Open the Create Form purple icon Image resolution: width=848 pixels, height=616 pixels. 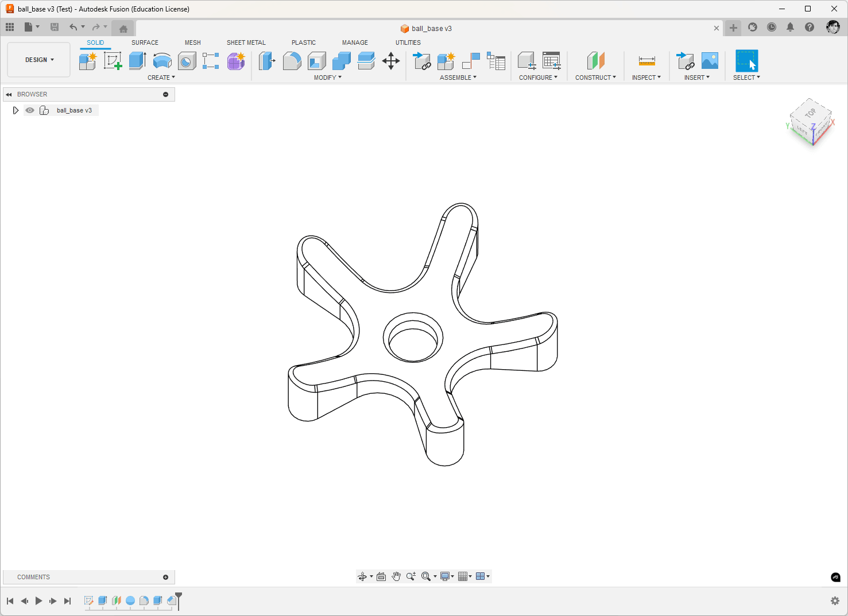pos(236,61)
